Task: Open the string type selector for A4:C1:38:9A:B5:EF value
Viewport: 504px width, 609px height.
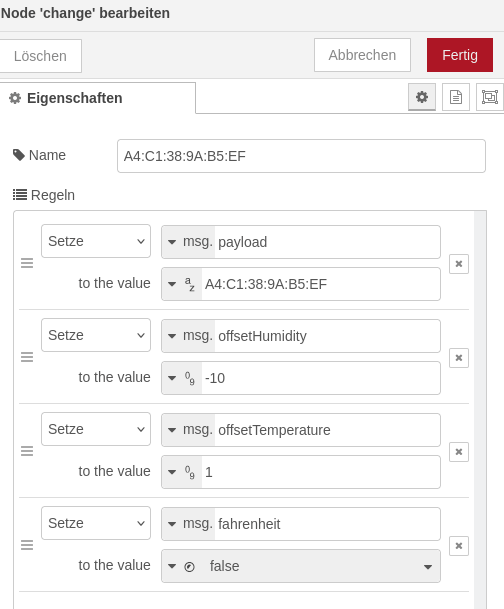Action: point(182,284)
